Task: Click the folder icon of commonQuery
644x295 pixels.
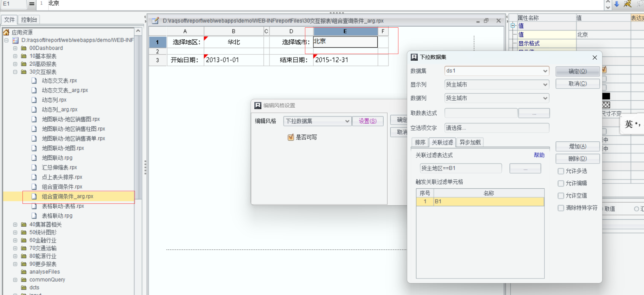Action: point(24,280)
